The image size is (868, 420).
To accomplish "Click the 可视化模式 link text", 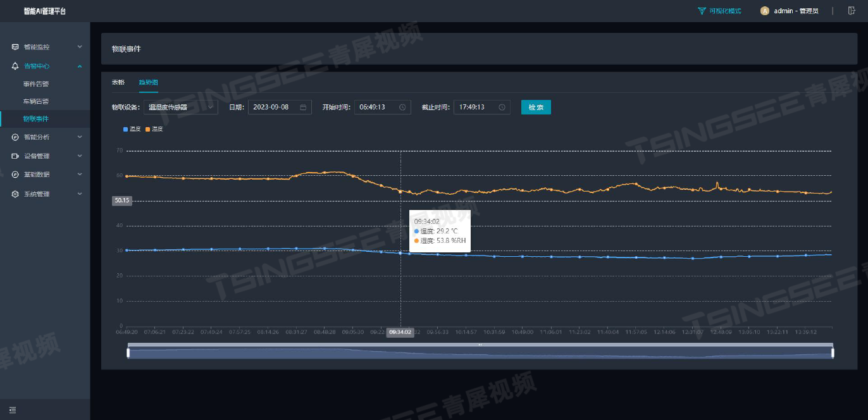I will 725,11.
